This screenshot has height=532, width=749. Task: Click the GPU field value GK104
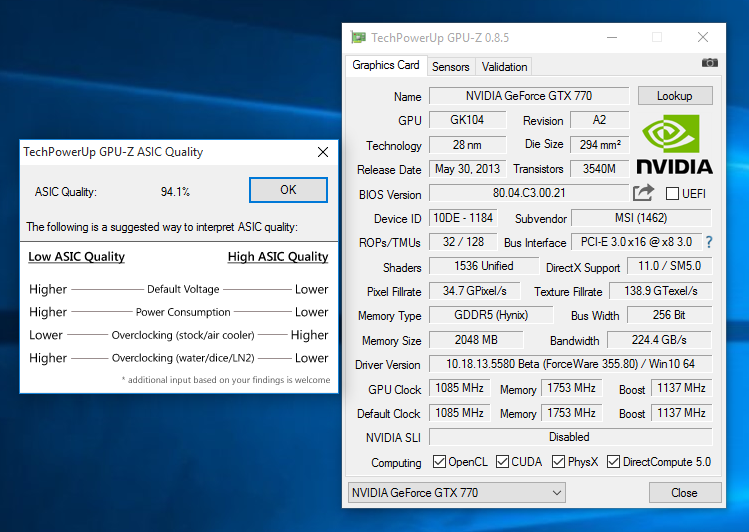(x=467, y=120)
